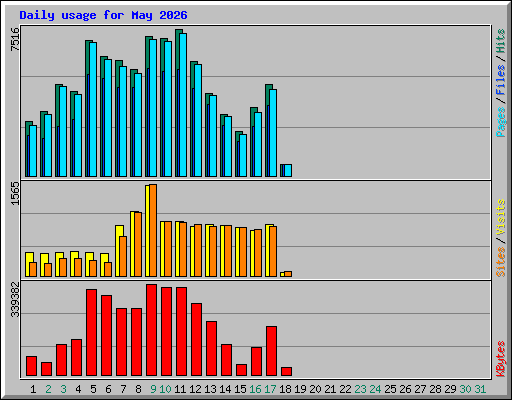
Task: Click day 4 on the x-axis
Action: (78, 389)
